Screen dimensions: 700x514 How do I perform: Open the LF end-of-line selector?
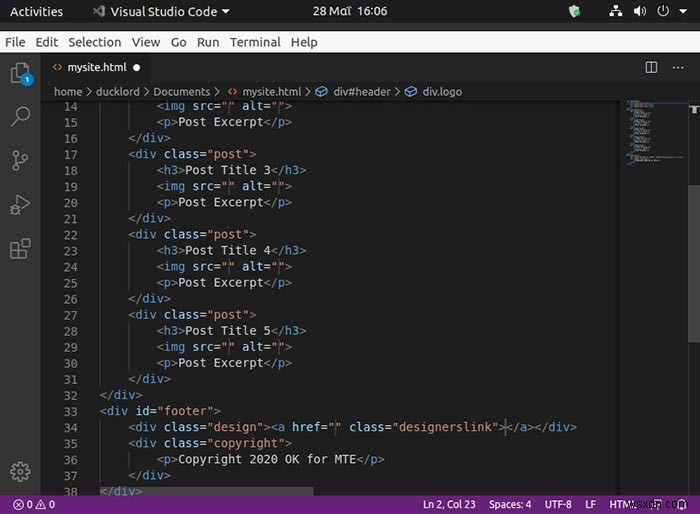click(x=590, y=505)
